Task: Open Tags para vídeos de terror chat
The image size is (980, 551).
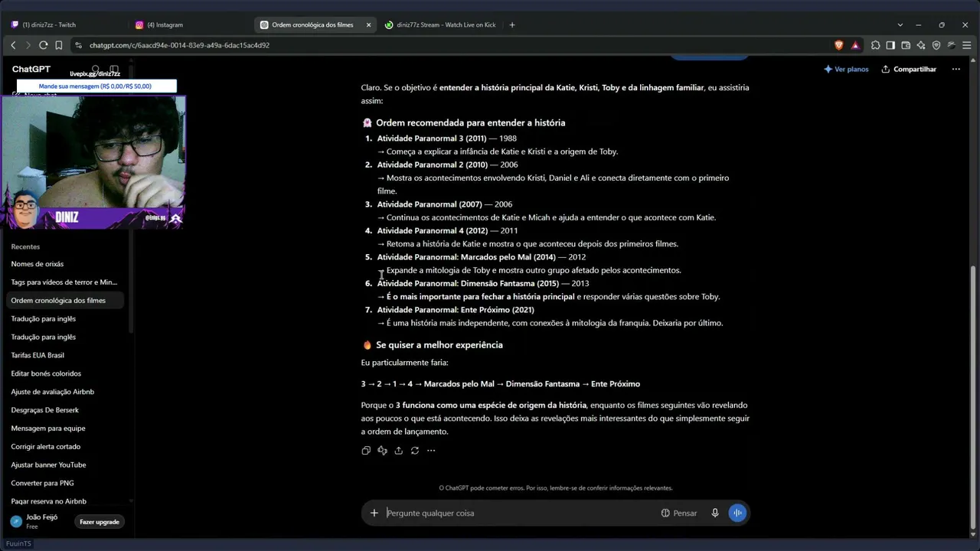Action: pos(65,282)
